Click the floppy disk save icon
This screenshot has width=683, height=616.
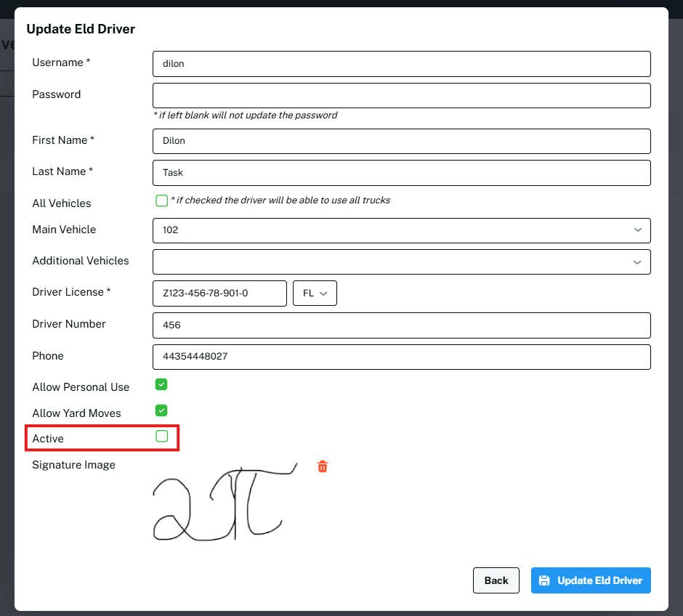[x=544, y=580]
